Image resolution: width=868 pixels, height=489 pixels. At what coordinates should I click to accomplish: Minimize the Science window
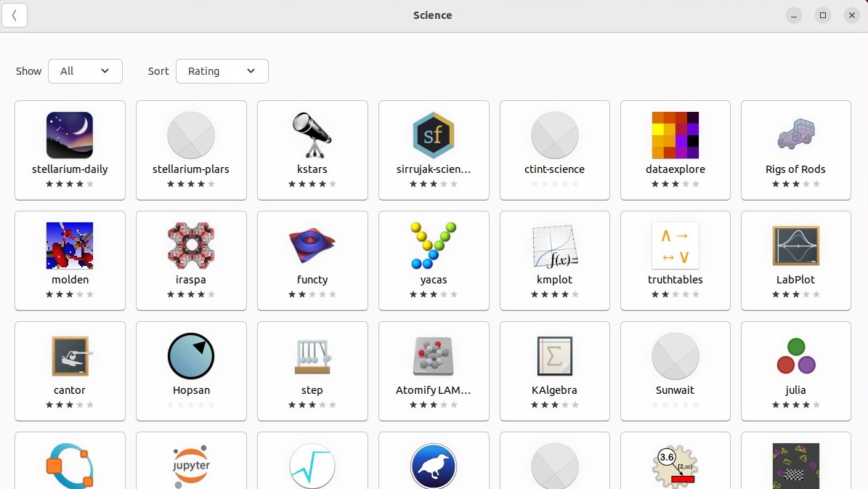794,15
